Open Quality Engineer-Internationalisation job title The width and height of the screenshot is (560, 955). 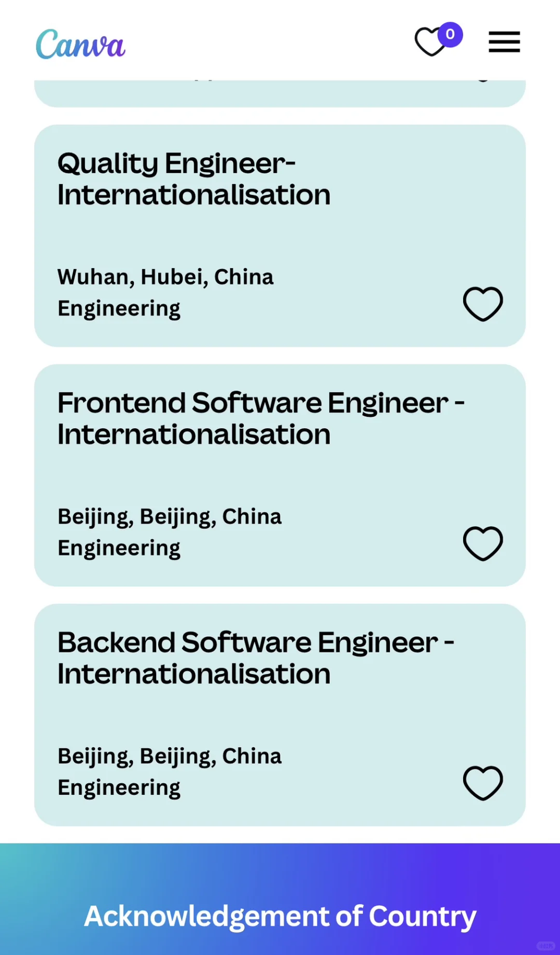click(194, 179)
